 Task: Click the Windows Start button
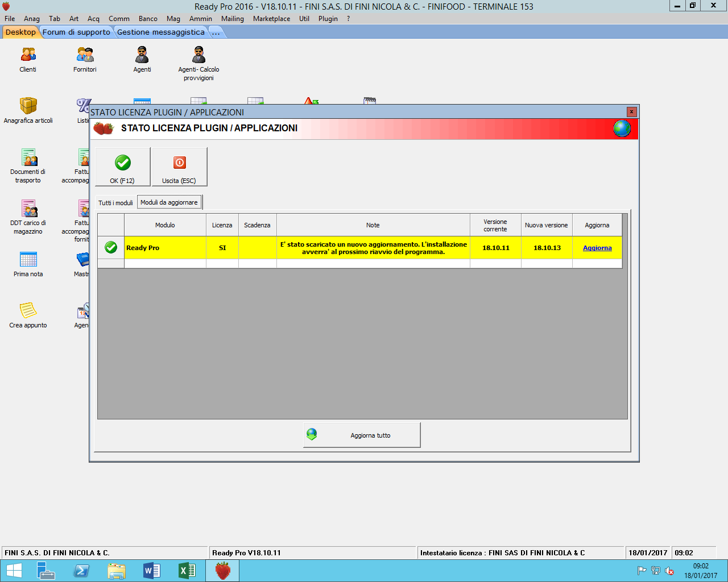(x=14, y=571)
